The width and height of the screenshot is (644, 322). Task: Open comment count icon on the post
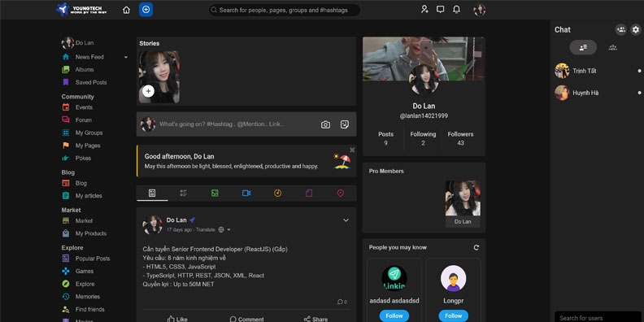point(342,302)
